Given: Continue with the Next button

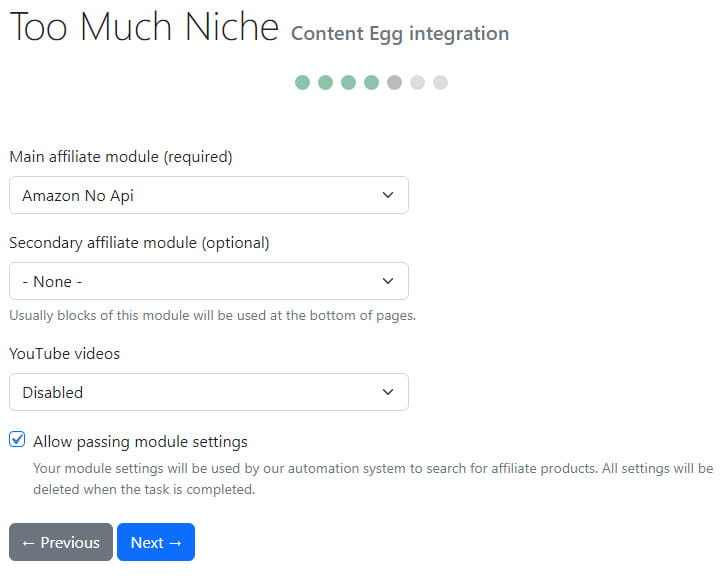Looking at the screenshot, I should click(156, 542).
